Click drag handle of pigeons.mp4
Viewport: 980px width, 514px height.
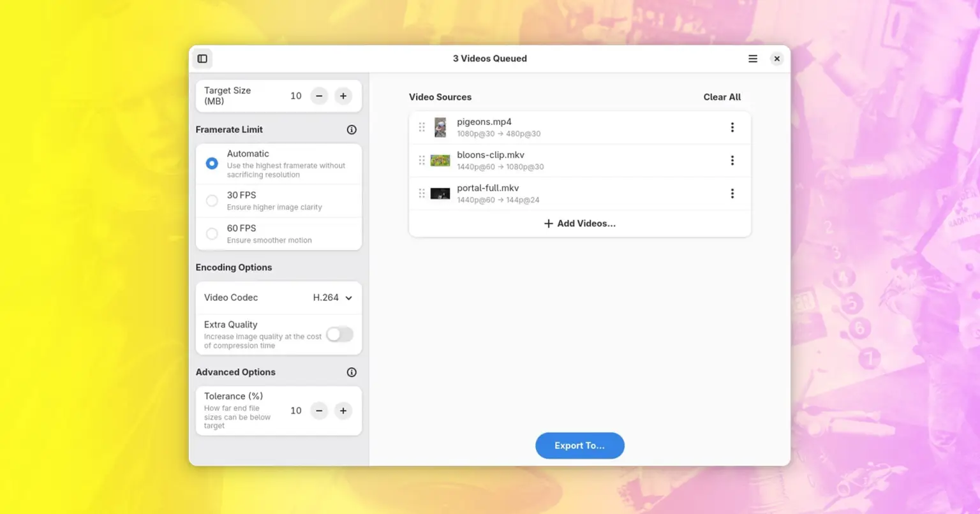click(422, 128)
